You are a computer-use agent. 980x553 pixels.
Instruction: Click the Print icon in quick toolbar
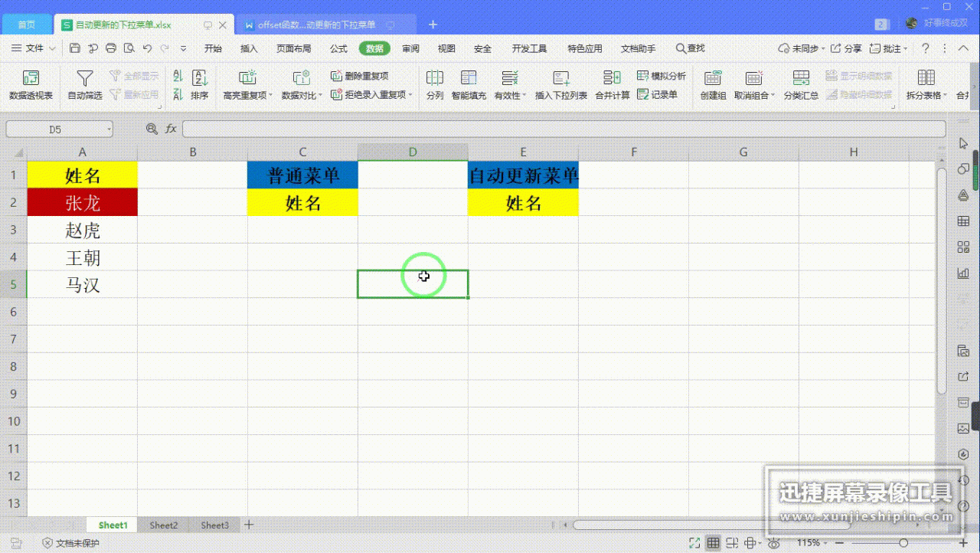click(x=111, y=48)
